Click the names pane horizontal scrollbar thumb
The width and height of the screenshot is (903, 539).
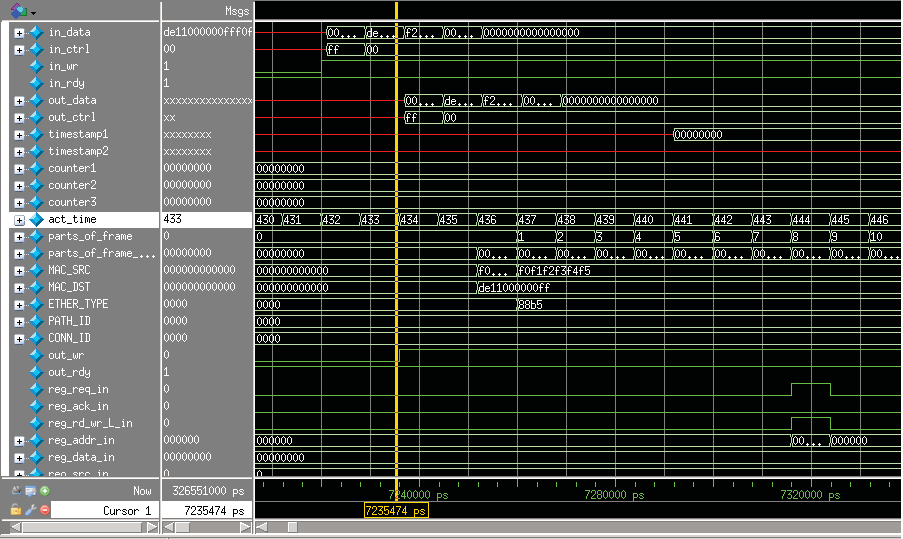(82, 527)
